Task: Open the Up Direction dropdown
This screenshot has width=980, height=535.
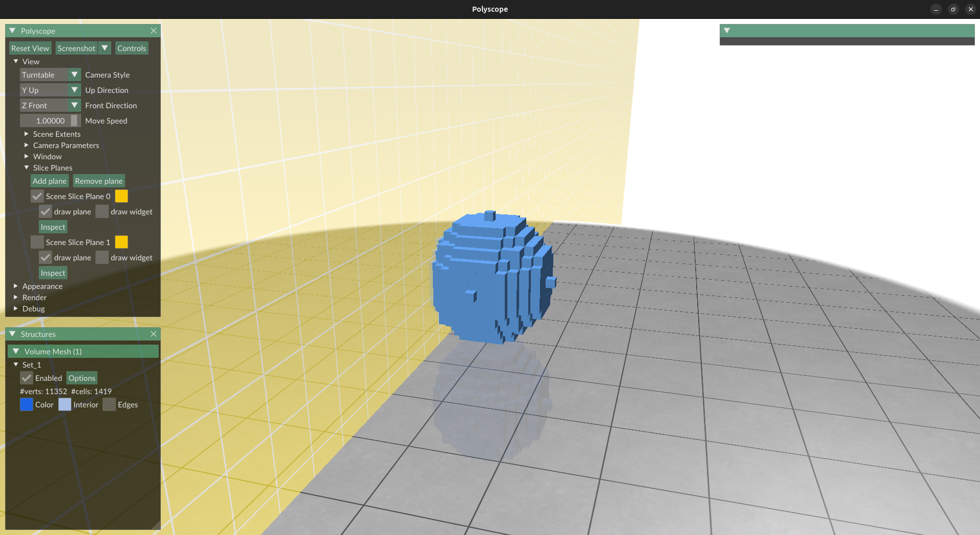Action: (x=50, y=90)
